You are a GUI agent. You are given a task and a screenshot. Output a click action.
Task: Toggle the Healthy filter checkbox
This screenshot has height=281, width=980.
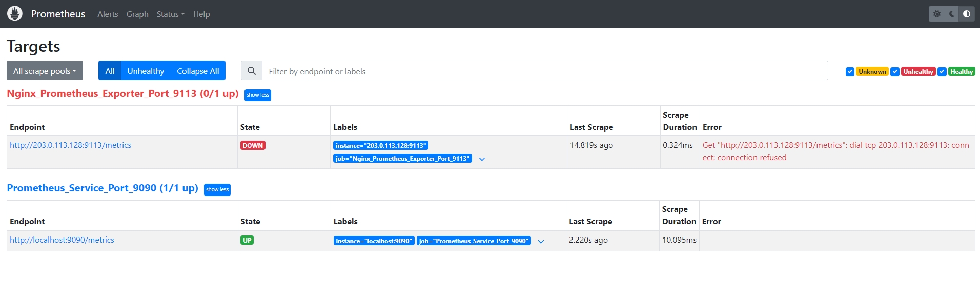coord(942,72)
